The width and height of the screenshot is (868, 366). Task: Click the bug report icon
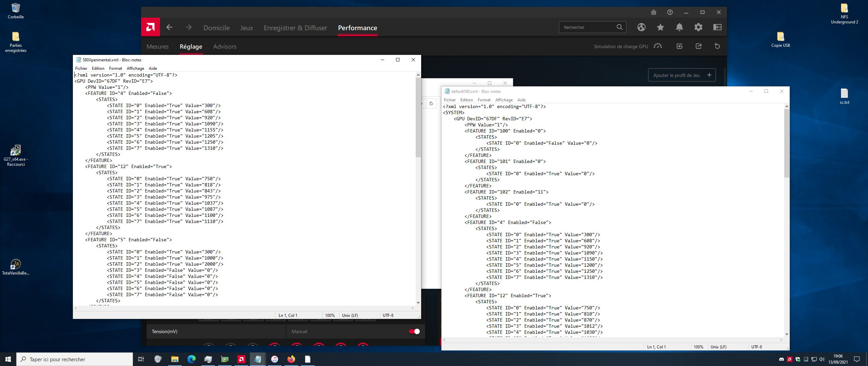click(x=654, y=12)
